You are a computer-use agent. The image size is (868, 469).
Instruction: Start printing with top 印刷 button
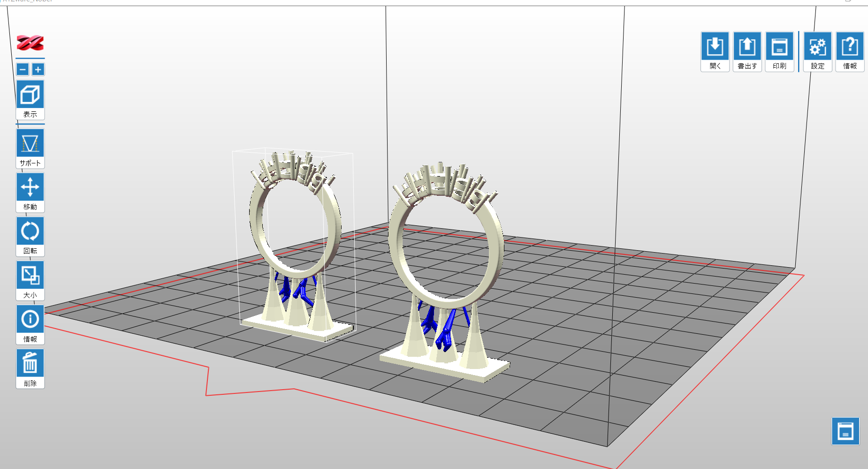(779, 52)
